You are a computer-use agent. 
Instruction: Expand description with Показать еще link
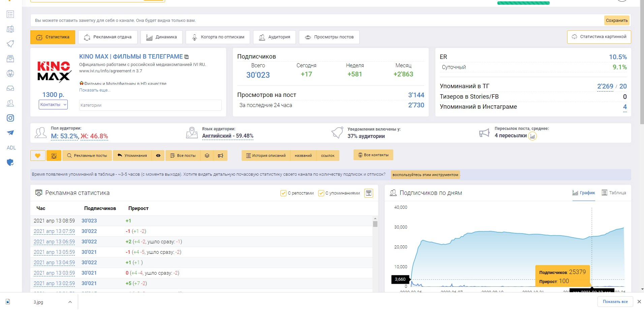(95, 90)
